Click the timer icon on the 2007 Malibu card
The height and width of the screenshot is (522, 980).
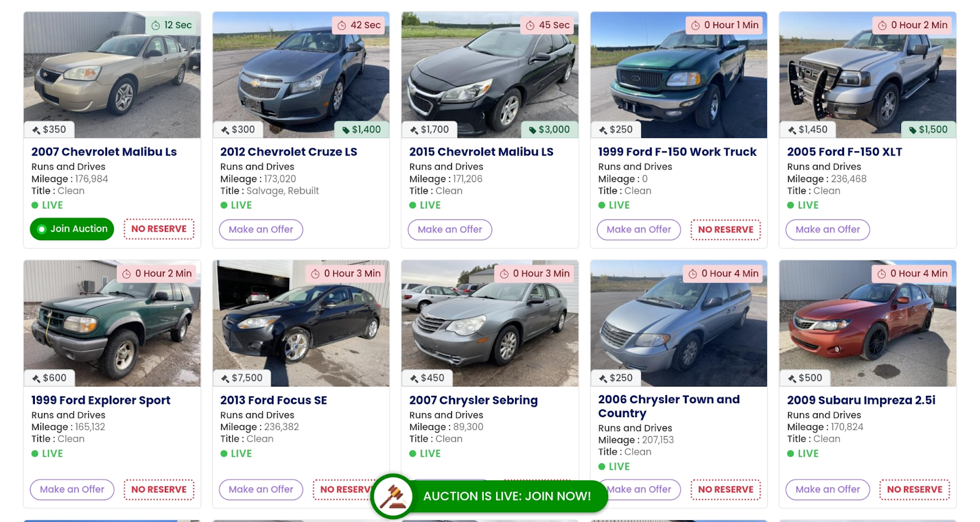point(156,25)
